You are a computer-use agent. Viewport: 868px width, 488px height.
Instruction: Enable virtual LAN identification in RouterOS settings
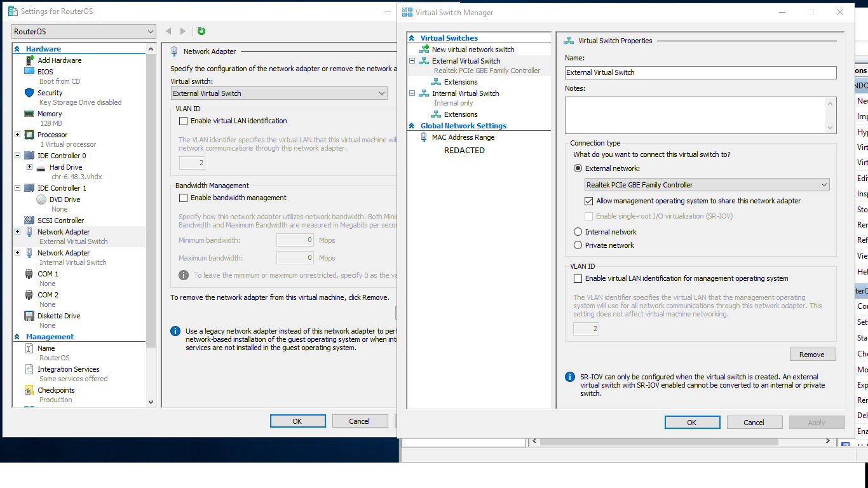click(184, 121)
